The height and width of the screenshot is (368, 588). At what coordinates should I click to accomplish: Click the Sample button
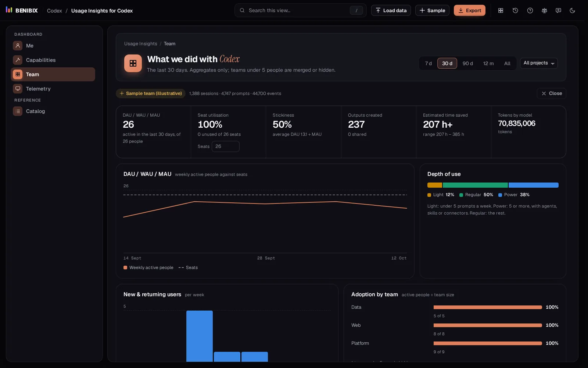(432, 10)
